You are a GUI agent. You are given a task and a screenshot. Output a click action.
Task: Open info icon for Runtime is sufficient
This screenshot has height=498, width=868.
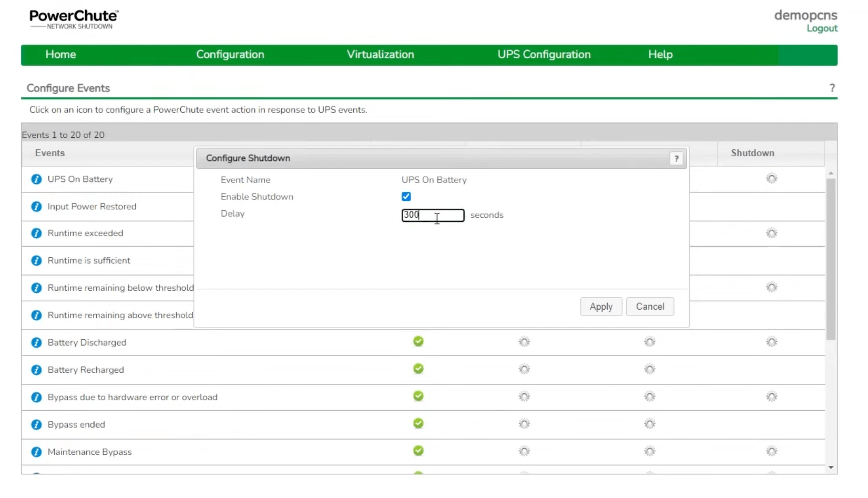36,261
